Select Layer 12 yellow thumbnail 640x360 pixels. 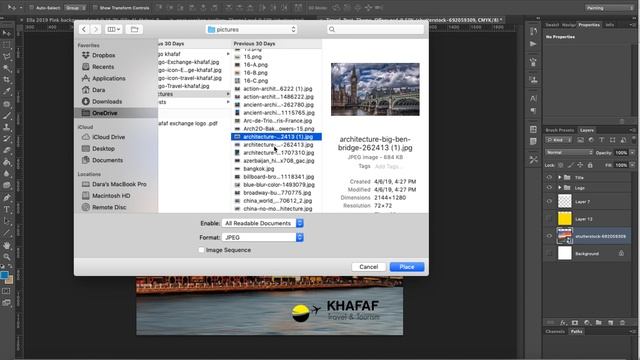565,219
